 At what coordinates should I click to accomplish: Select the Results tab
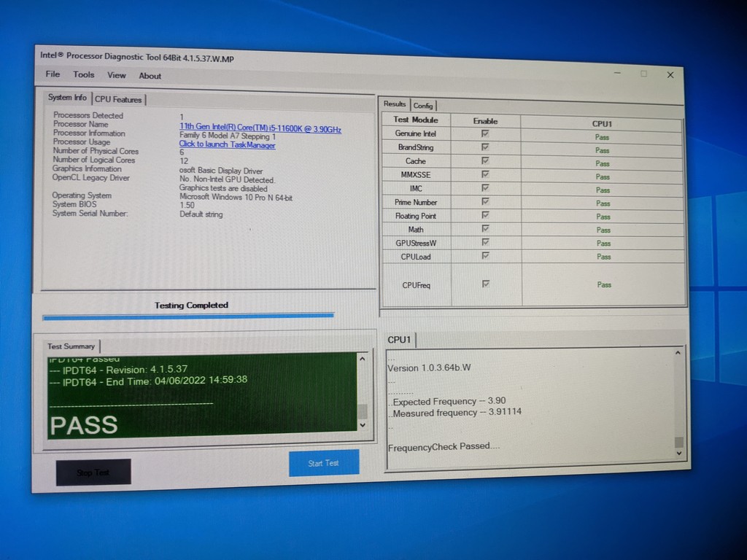395,104
